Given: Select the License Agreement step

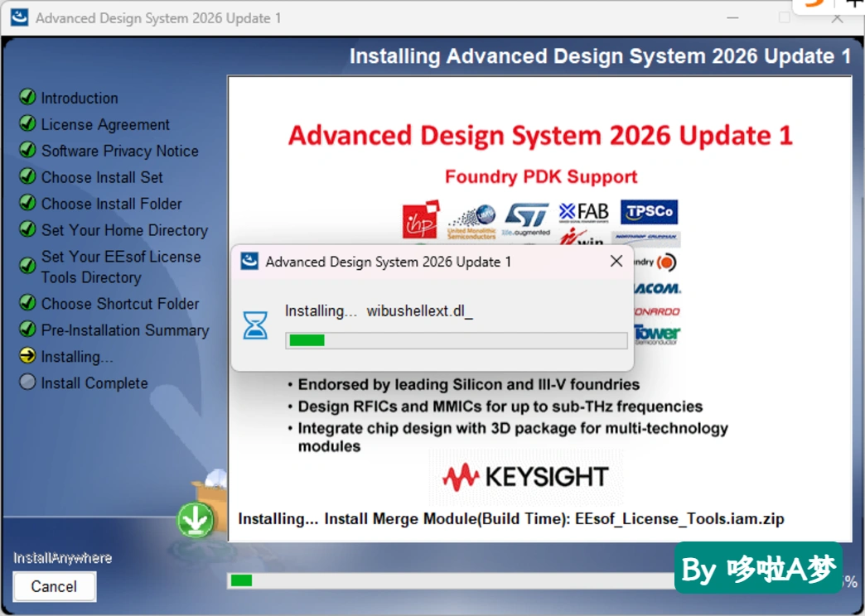Looking at the screenshot, I should tap(105, 124).
